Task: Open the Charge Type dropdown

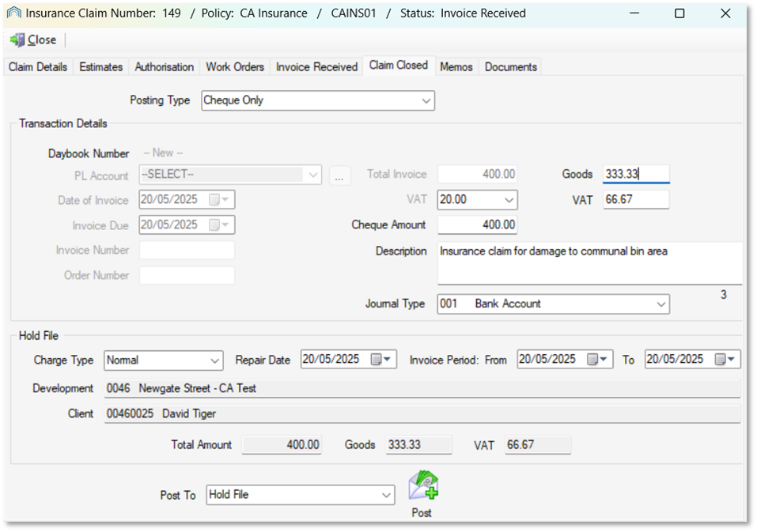Action: (x=215, y=360)
